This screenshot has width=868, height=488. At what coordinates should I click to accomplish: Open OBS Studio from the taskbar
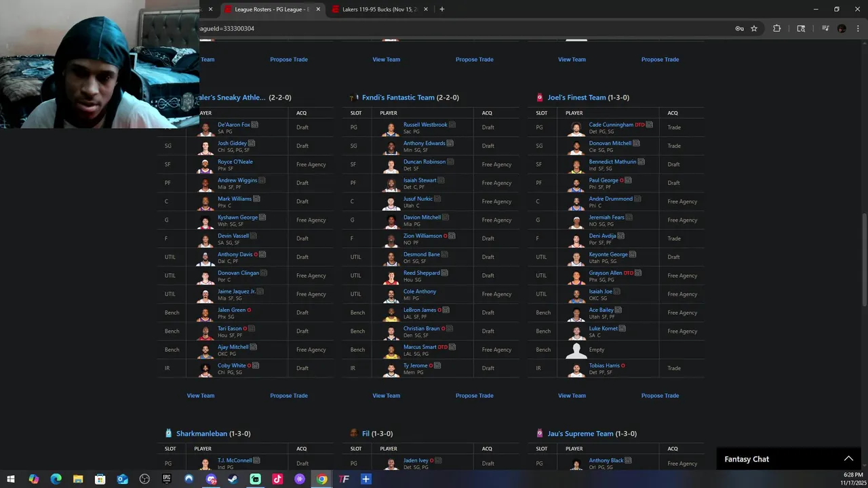(x=144, y=479)
